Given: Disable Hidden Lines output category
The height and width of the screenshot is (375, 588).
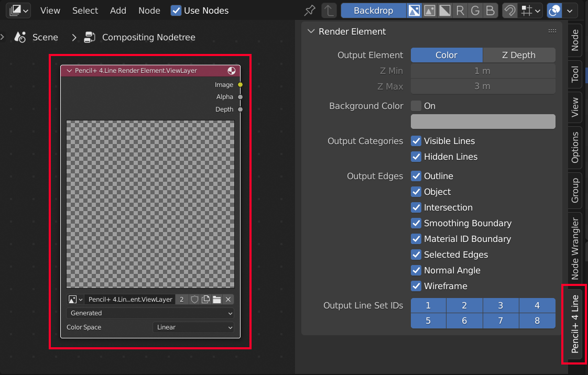Looking at the screenshot, I should pyautogui.click(x=416, y=157).
